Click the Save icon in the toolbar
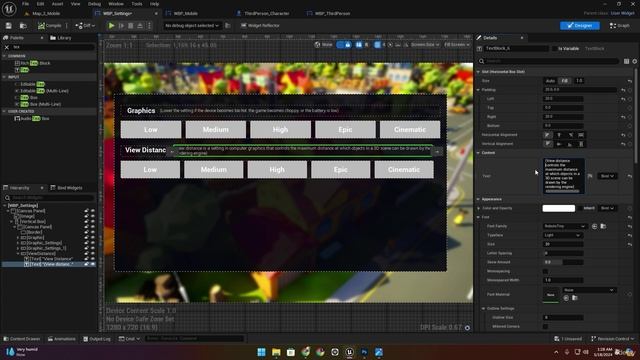 point(9,25)
